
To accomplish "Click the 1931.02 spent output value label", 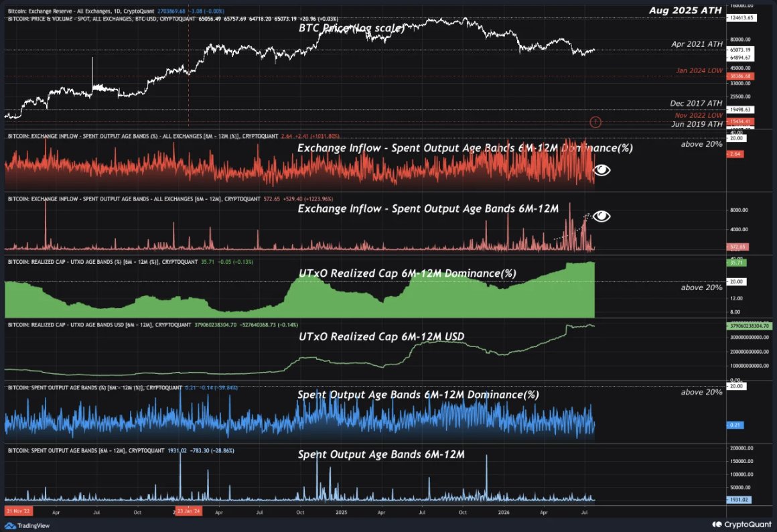I will point(739,500).
